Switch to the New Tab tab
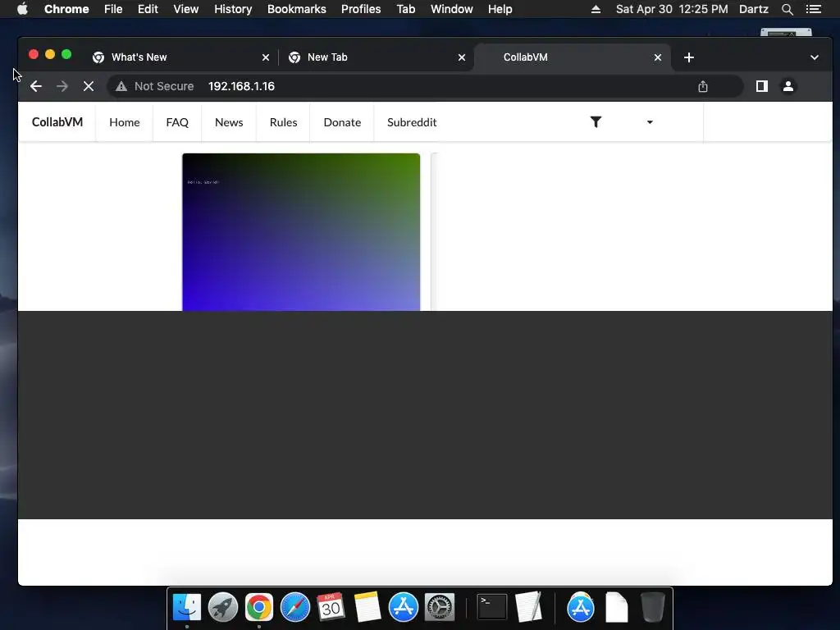The height and width of the screenshot is (630, 840). coord(376,57)
